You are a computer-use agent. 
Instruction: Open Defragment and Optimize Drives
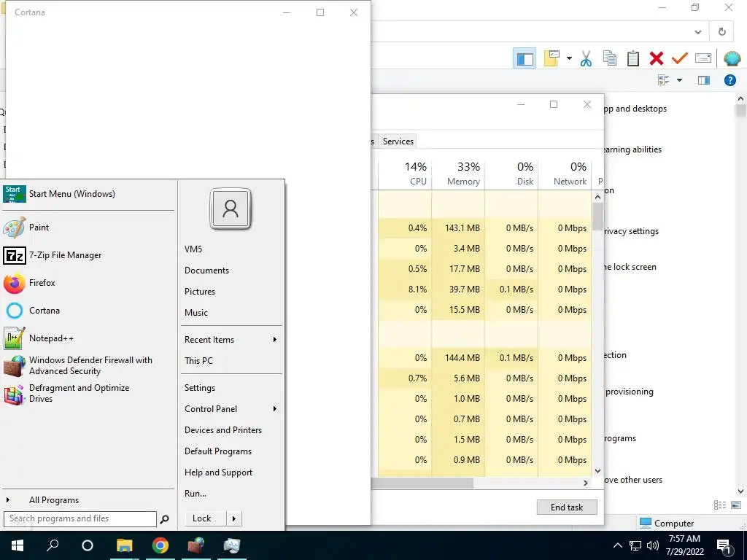click(88, 393)
